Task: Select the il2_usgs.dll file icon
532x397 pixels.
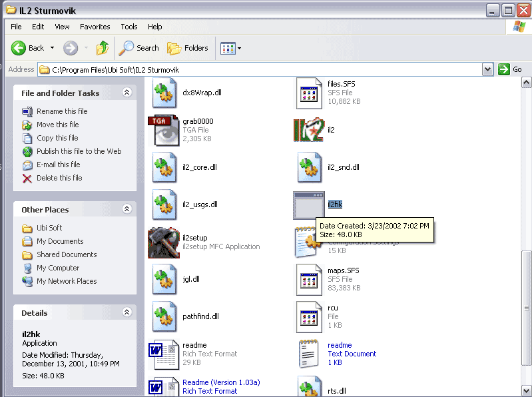Action: [164, 204]
